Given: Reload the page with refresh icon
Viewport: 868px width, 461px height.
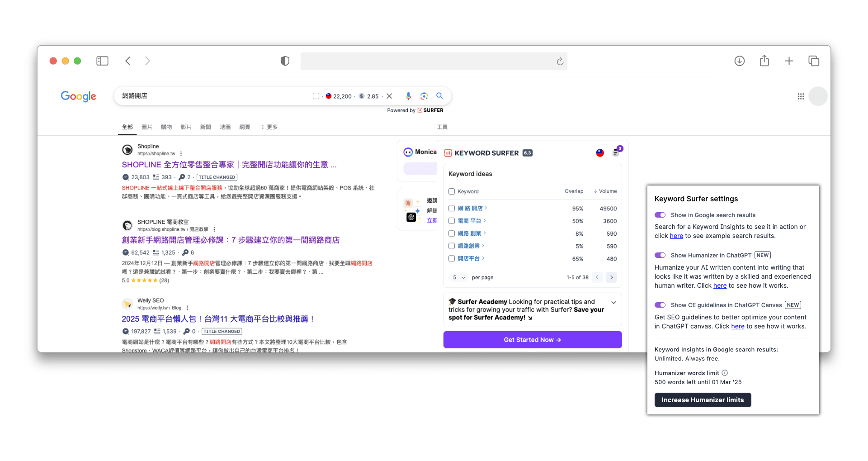Looking at the screenshot, I should 560,62.
